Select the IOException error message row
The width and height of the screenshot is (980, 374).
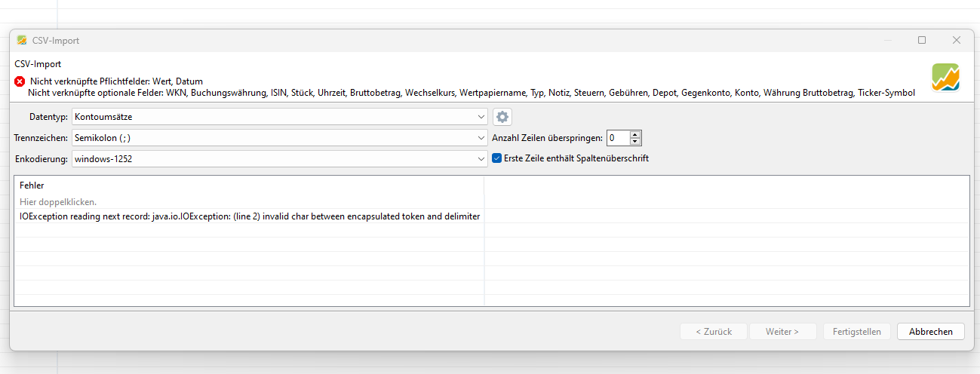click(249, 216)
